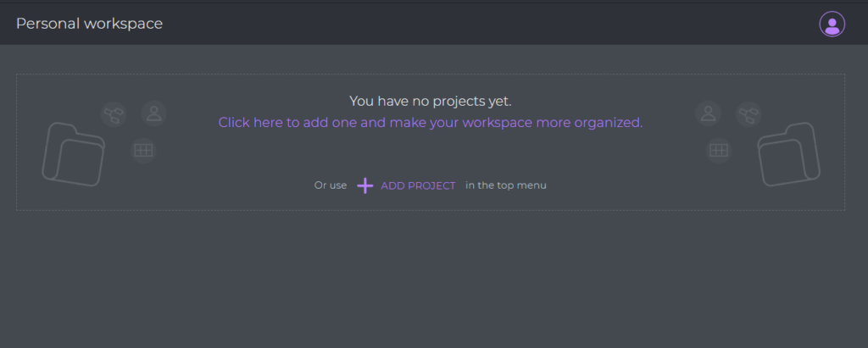Viewport: 868px width, 348px height.
Task: Click the right person silhouette icon
Action: click(708, 113)
